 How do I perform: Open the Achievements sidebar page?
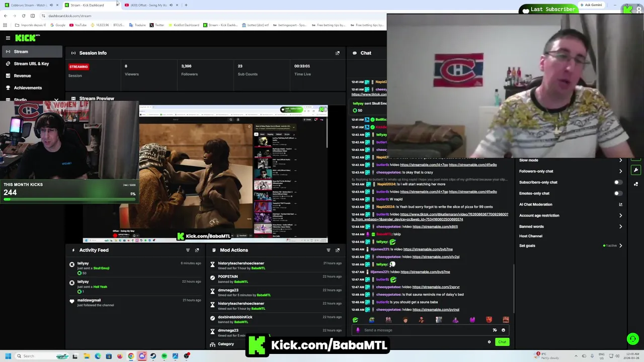[31, 88]
